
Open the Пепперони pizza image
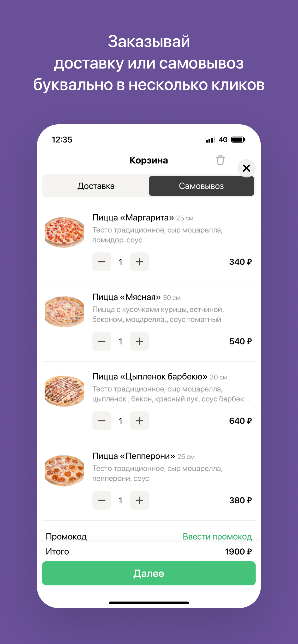[64, 471]
